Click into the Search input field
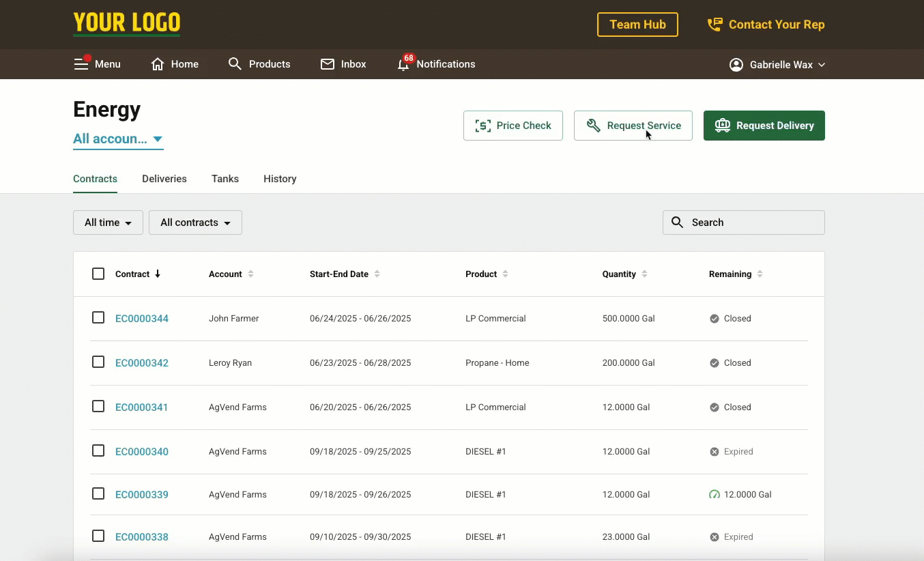 (744, 222)
